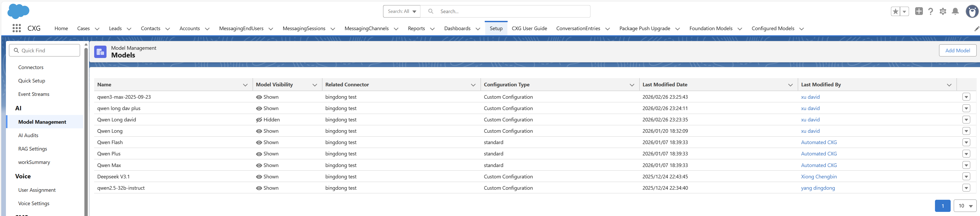The height and width of the screenshot is (216, 980).
Task: Expand the favorites list arrow
Action: pyautogui.click(x=905, y=11)
